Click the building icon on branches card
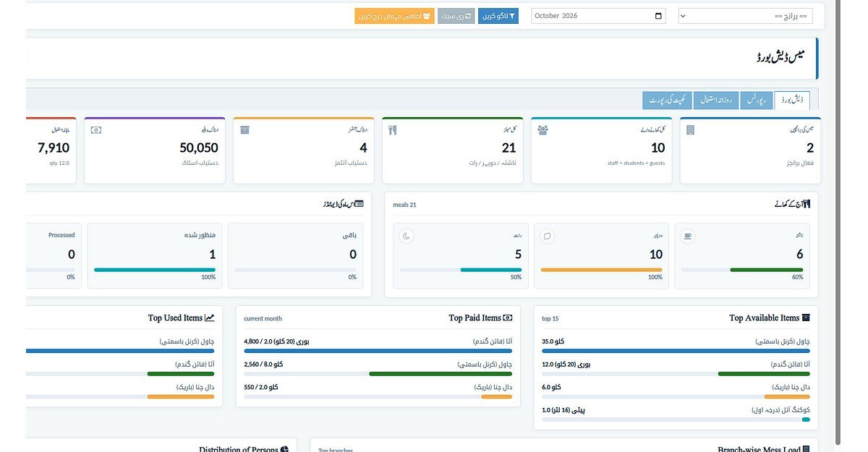 [690, 130]
